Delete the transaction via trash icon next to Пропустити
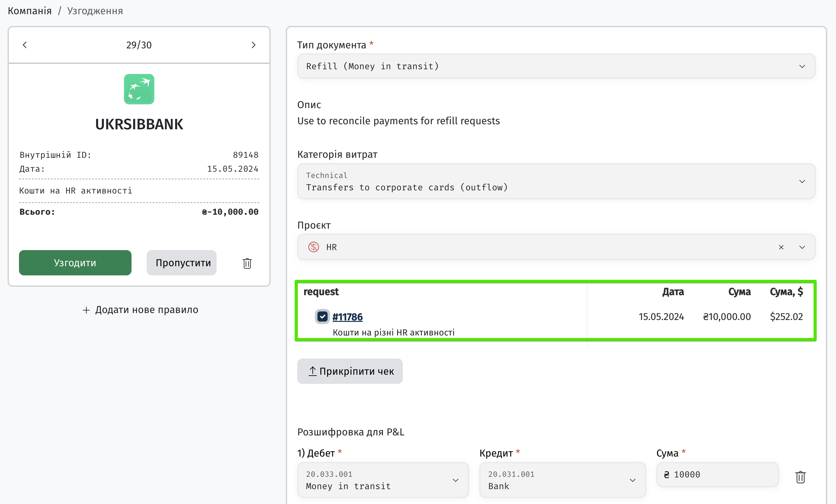 pos(247,263)
